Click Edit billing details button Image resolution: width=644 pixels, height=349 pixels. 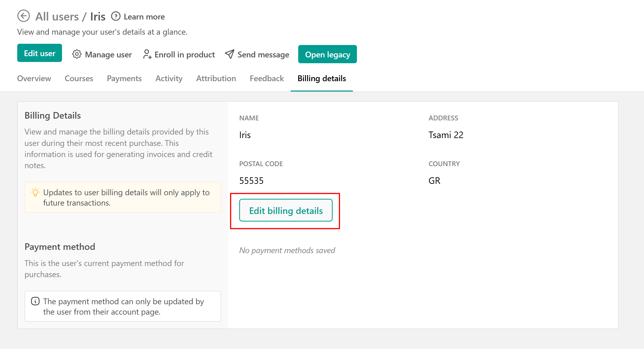tap(286, 211)
